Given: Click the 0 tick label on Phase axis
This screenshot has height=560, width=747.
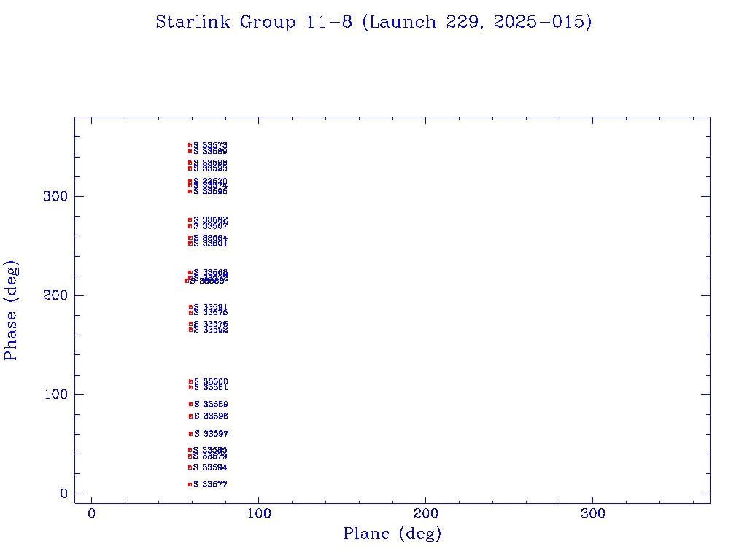Looking at the screenshot, I should click(64, 494).
